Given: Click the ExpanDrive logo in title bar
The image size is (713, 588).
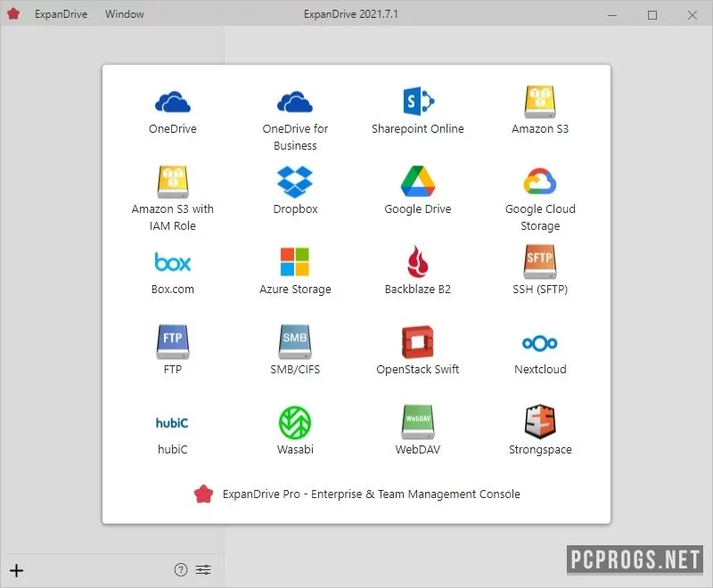Looking at the screenshot, I should [x=13, y=13].
